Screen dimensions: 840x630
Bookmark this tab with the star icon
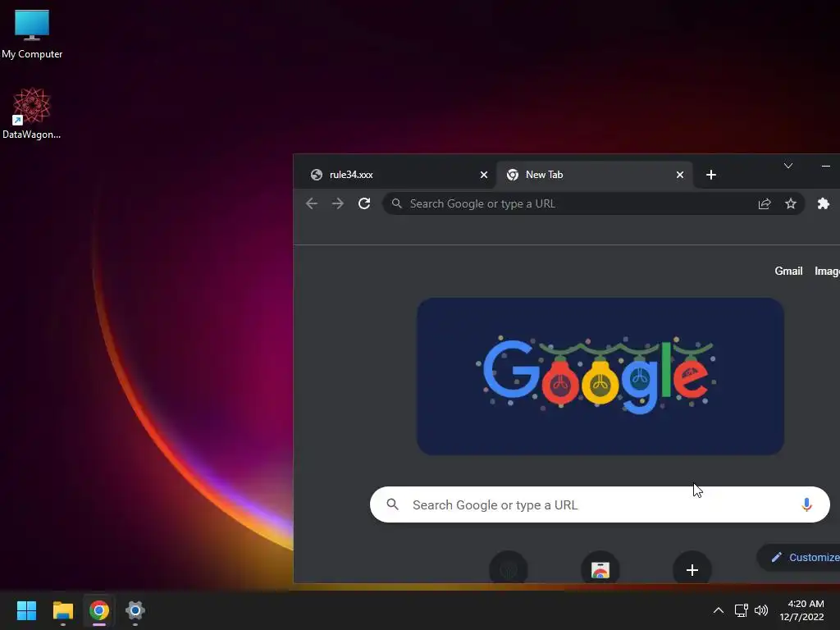(x=791, y=203)
